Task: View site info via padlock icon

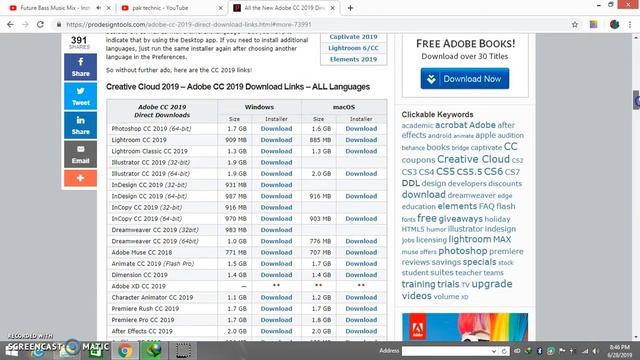Action: pos(59,24)
